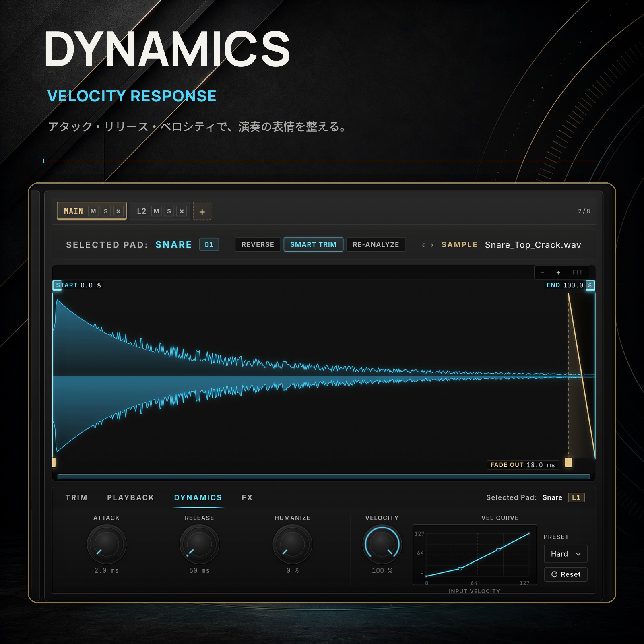Mute the L2 layer
The image size is (644, 644).
[x=157, y=211]
